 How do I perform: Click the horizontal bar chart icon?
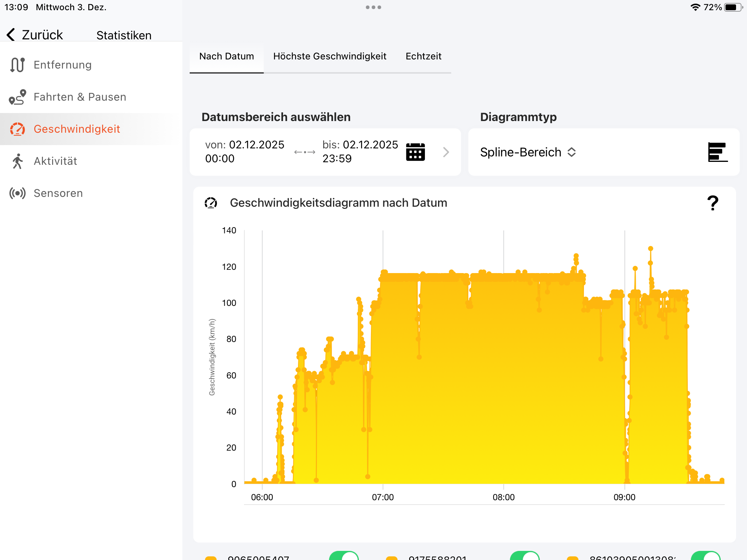[717, 152]
